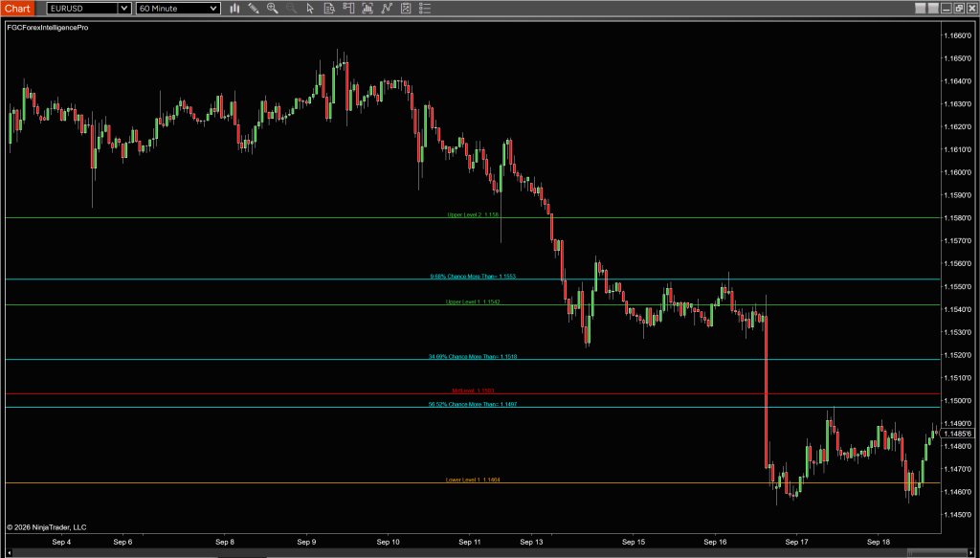Open chart Properties list icon
The width and height of the screenshot is (980, 558).
425,8
